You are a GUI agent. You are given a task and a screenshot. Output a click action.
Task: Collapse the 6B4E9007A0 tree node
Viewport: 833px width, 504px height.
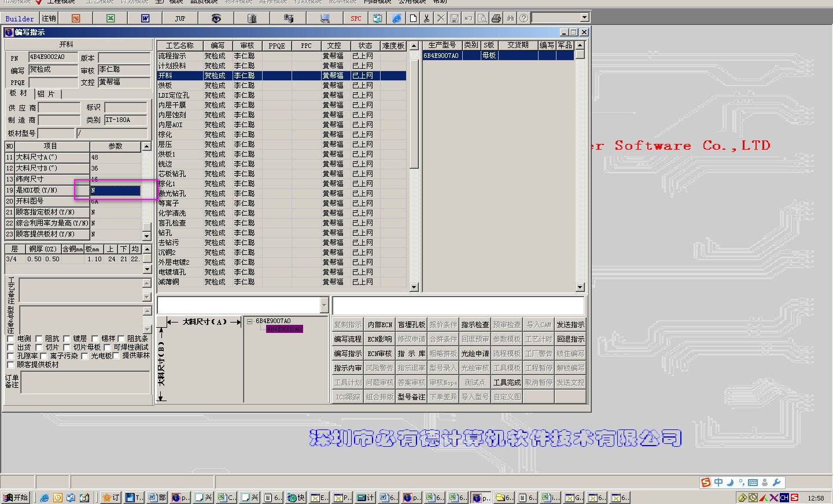(250, 321)
